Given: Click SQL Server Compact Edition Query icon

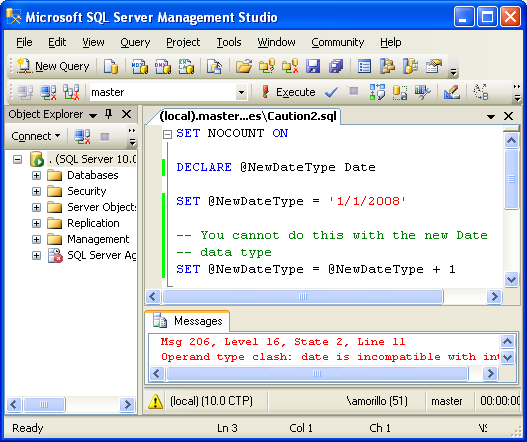Looking at the screenshot, I should tap(214, 66).
